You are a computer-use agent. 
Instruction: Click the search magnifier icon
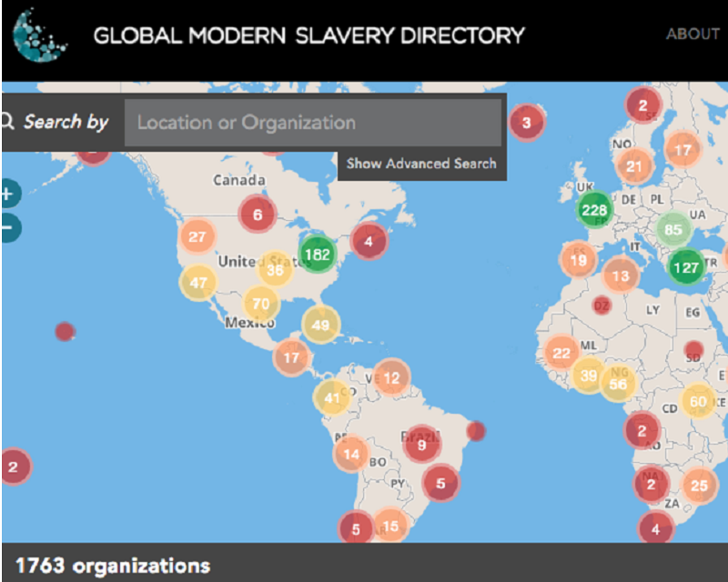[7, 122]
